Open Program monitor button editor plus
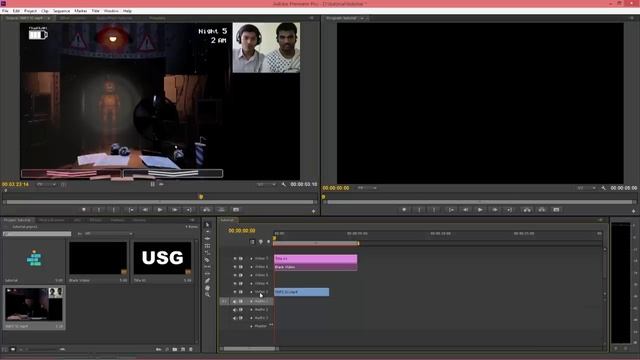The image size is (640, 360). pos(633,211)
